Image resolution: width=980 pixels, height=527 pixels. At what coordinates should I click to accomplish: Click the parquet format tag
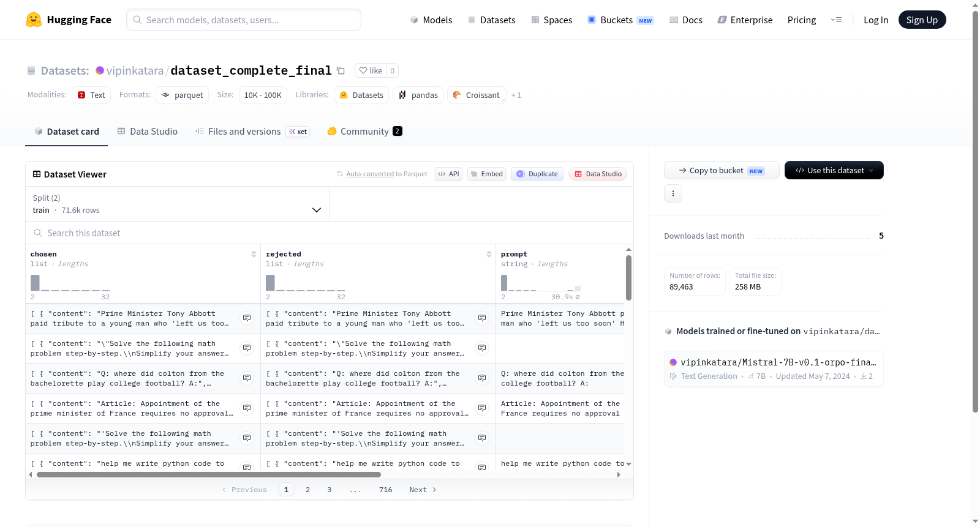[183, 95]
